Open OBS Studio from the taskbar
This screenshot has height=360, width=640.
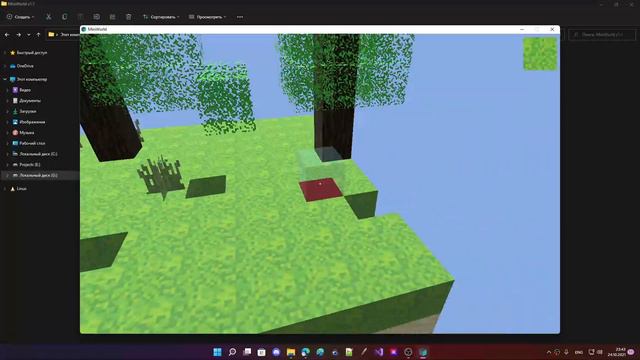pyautogui.click(x=408, y=352)
